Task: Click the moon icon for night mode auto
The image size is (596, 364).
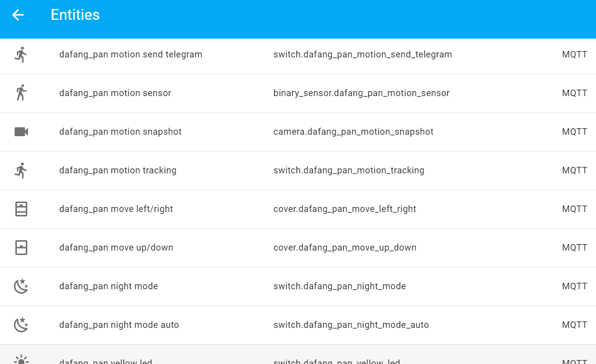Action: point(20,325)
